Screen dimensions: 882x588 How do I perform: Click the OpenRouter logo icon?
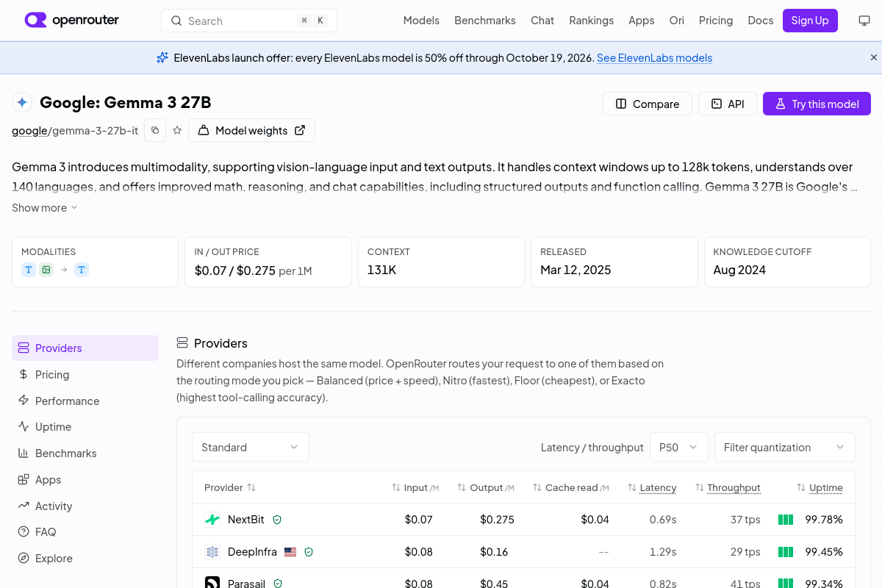(x=35, y=20)
